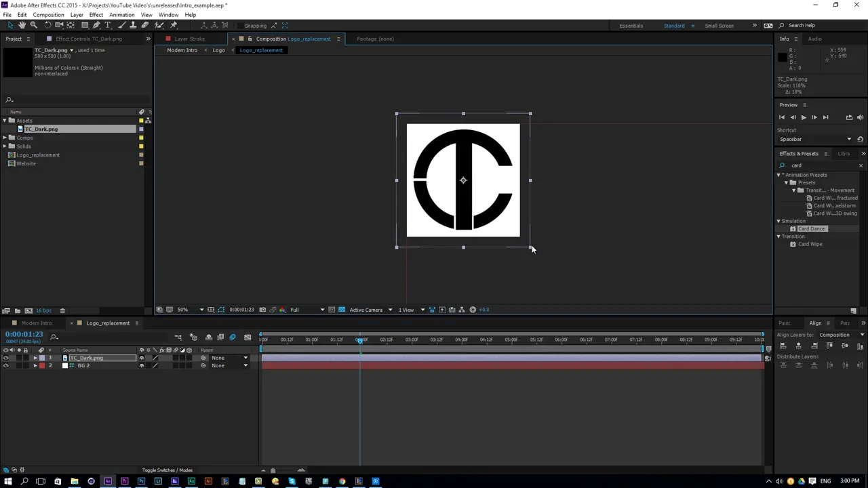Viewport: 868px width, 488px height.
Task: Open the Layer Stroke tab
Action: point(189,39)
